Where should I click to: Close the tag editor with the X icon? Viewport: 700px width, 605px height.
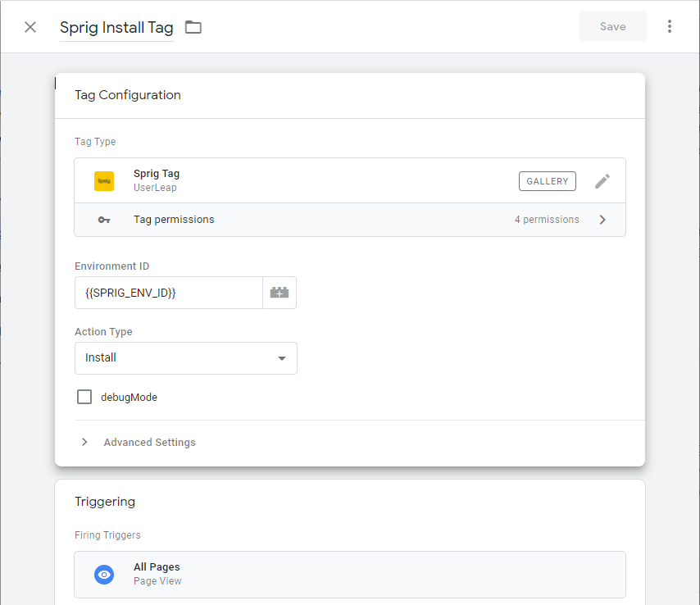pos(30,27)
